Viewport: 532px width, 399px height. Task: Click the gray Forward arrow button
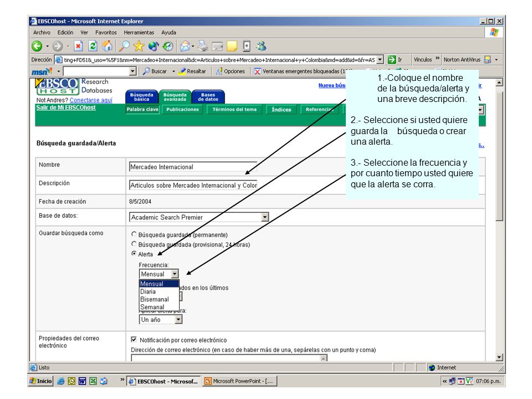coord(58,46)
